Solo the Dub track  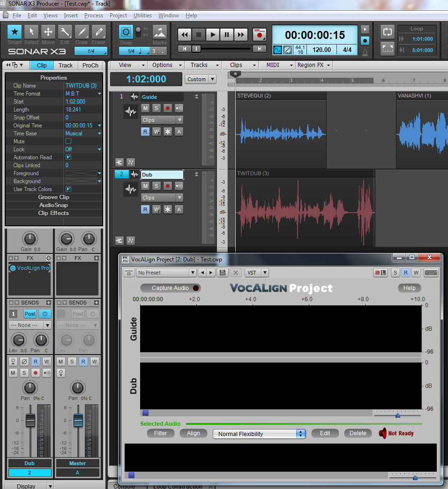pyautogui.click(x=157, y=186)
